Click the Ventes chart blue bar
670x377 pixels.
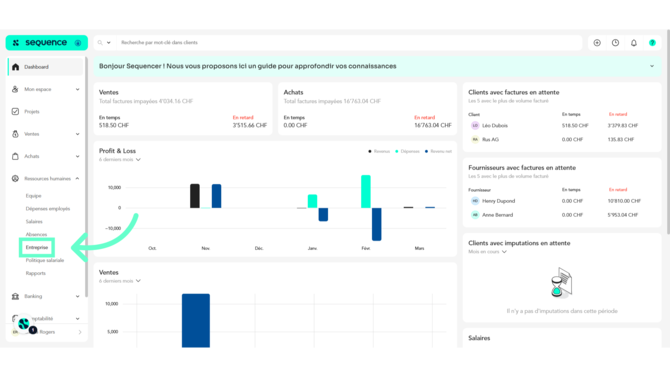tap(196, 321)
